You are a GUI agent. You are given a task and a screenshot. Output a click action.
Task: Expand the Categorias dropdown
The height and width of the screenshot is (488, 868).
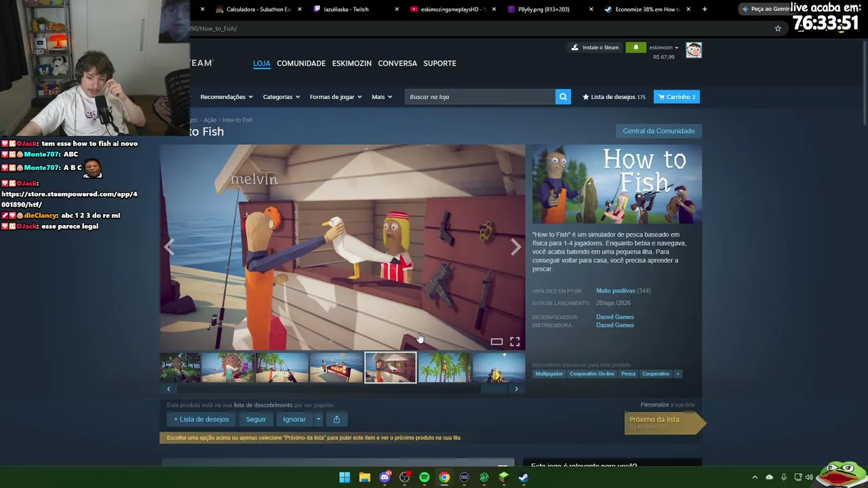[281, 97]
